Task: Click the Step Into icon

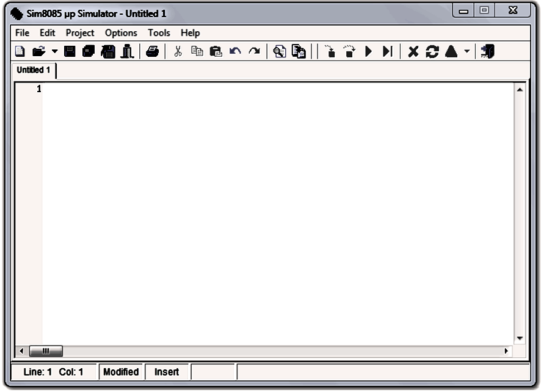Action: pos(330,52)
